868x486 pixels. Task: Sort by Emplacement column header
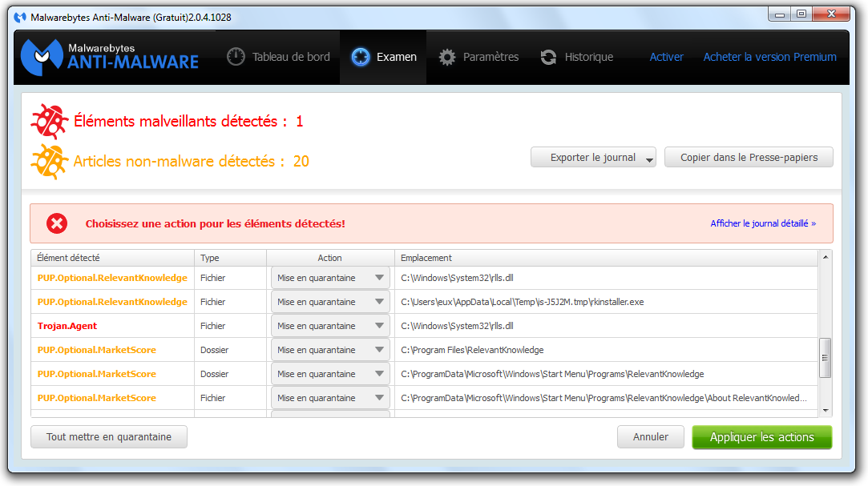point(606,258)
